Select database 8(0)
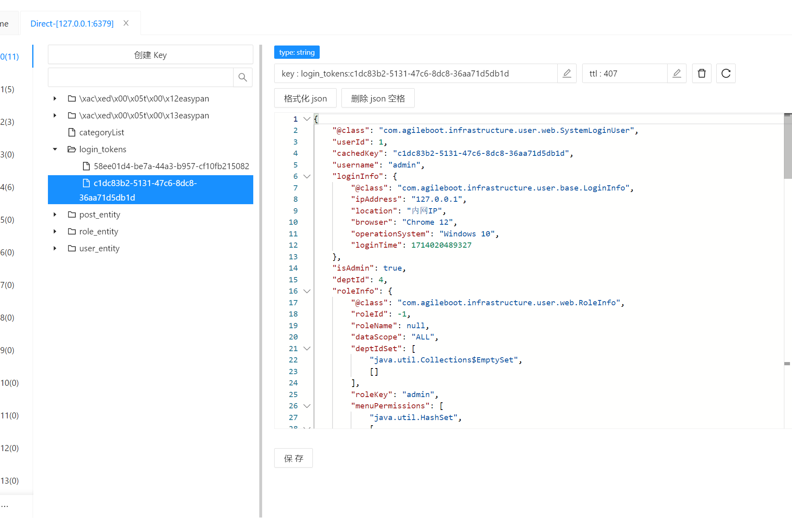Viewport: 792px width, 532px height. (x=7, y=317)
